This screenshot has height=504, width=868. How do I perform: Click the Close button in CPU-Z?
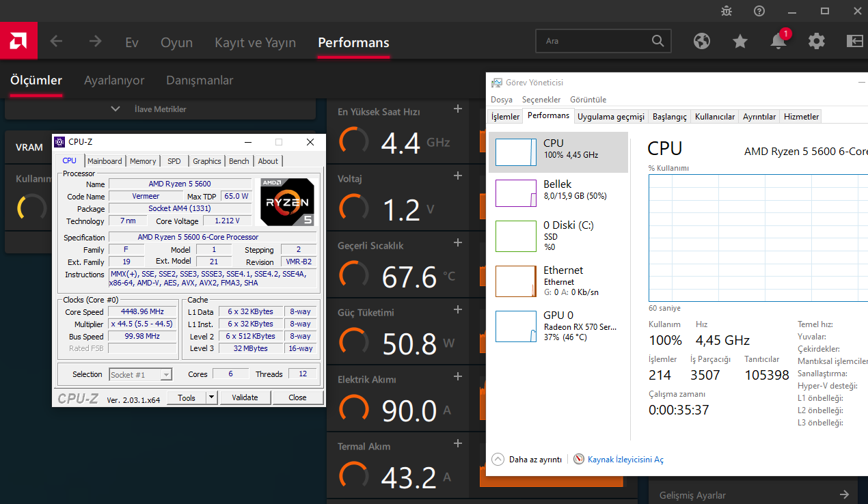(x=297, y=397)
